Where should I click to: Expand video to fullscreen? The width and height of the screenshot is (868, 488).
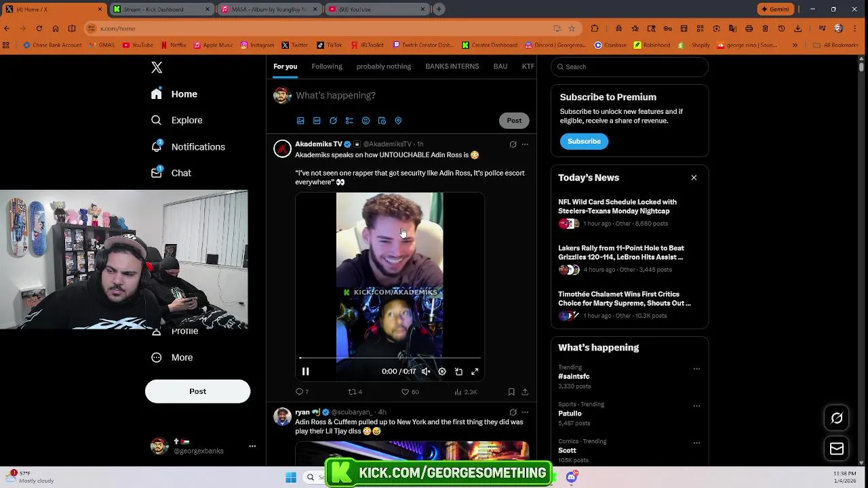pyautogui.click(x=475, y=371)
